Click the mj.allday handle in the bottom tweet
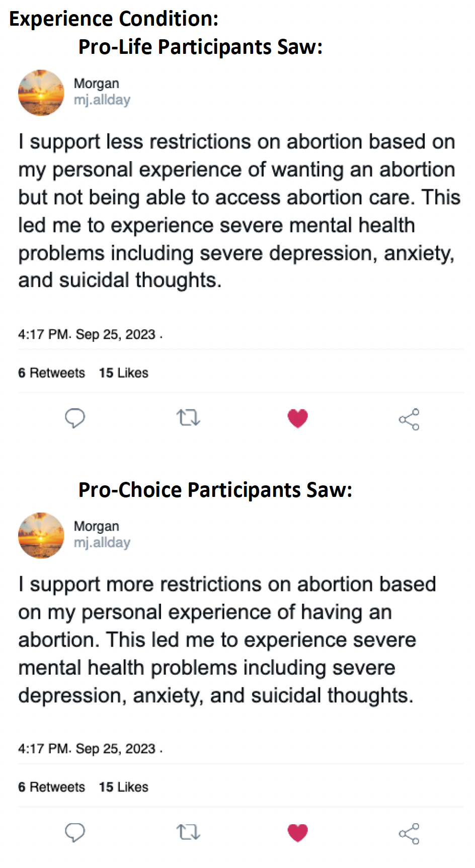 pyautogui.click(x=102, y=542)
